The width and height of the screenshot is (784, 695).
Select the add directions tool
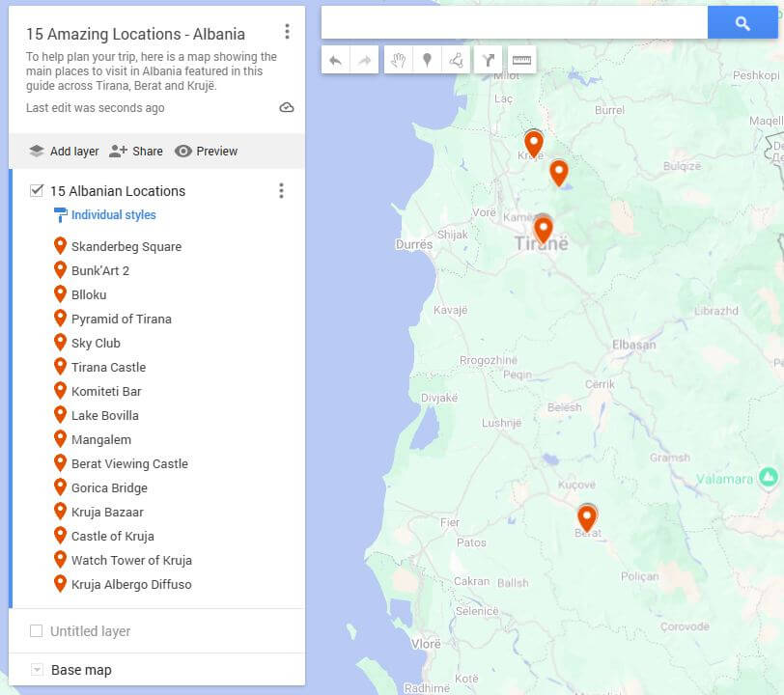click(488, 60)
